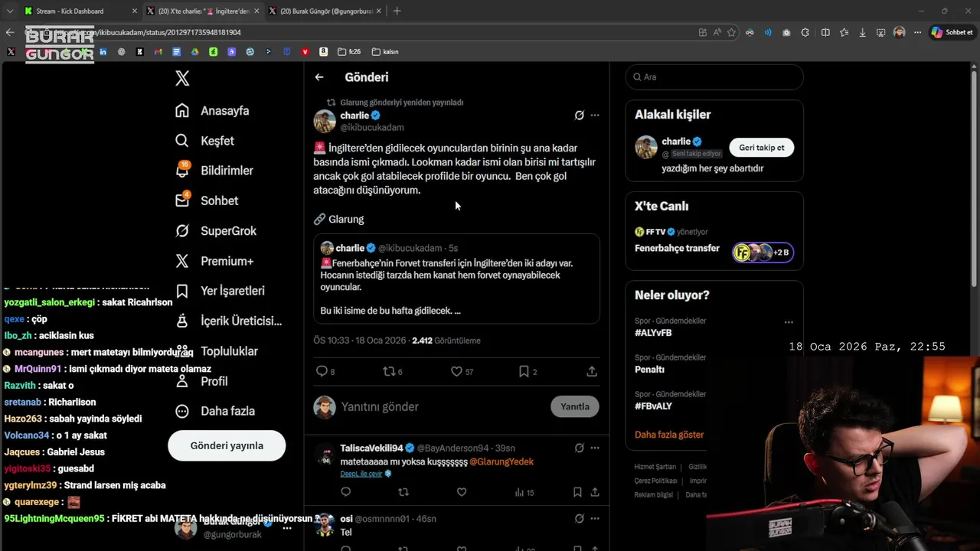Open Penaltı trending topic

649,369
